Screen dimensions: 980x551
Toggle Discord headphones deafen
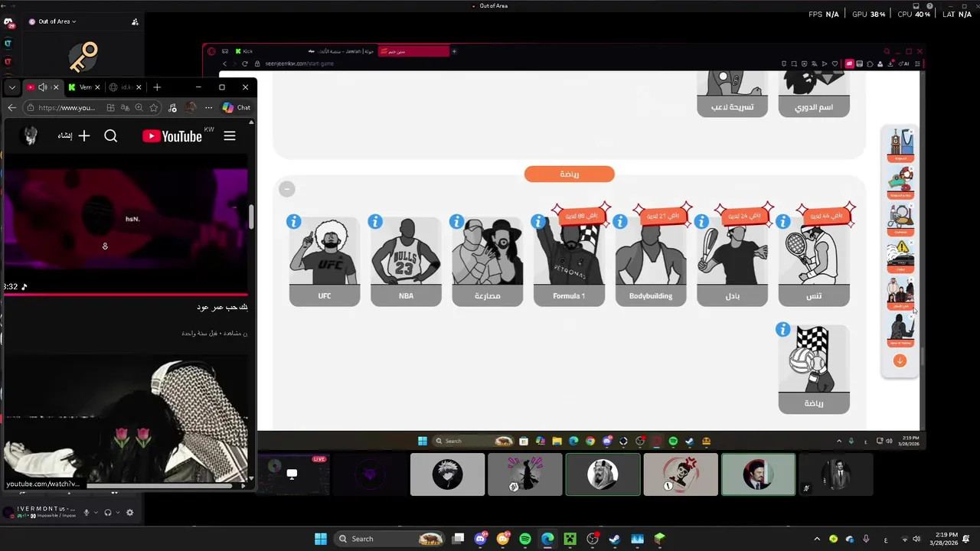(x=108, y=513)
